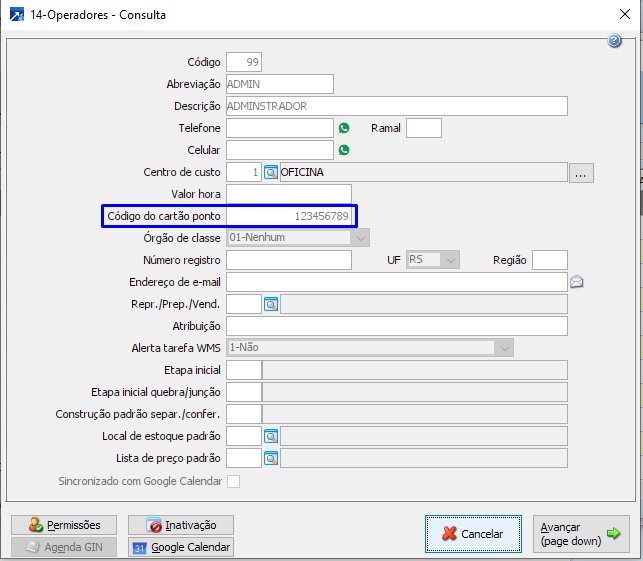Click the Código field showing 99

pos(244,62)
